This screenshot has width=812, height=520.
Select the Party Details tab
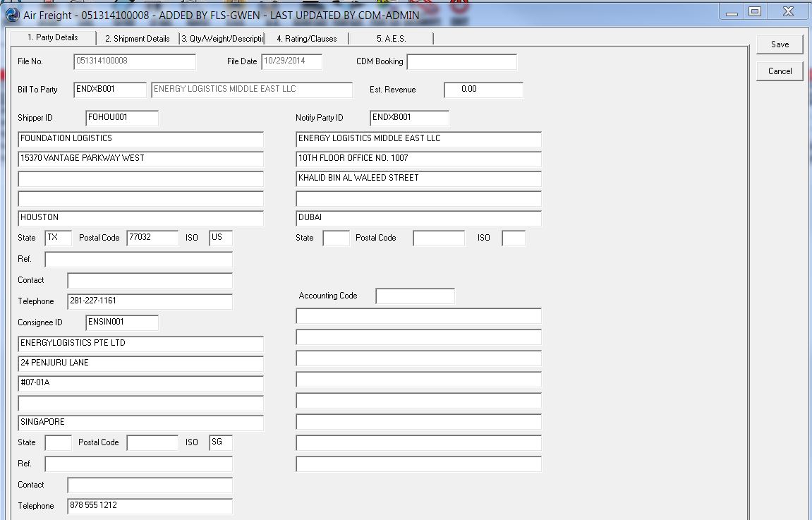pyautogui.click(x=52, y=37)
